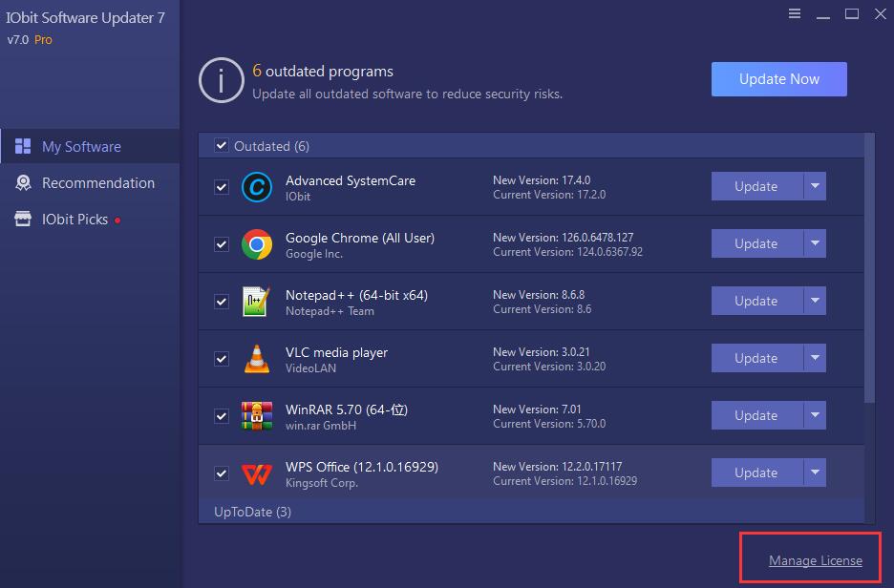
Task: Uncheck the Outdated (6) select-all checkbox
Action: (222, 145)
